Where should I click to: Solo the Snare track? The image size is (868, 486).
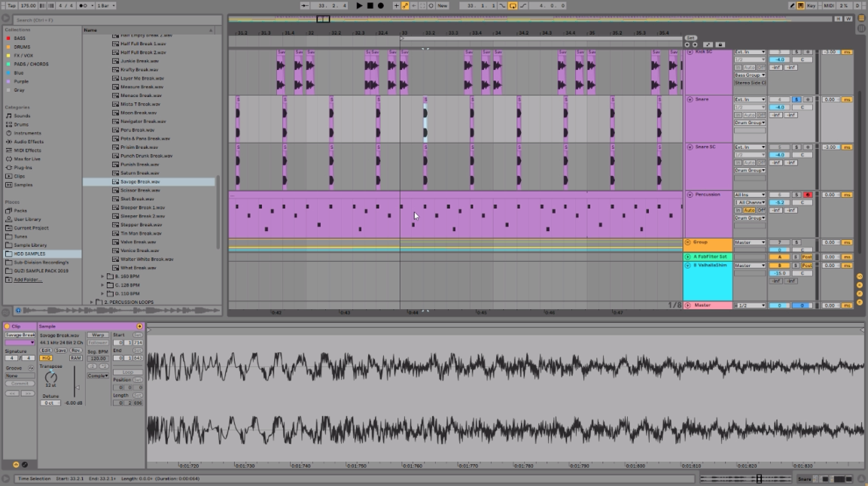click(x=796, y=100)
